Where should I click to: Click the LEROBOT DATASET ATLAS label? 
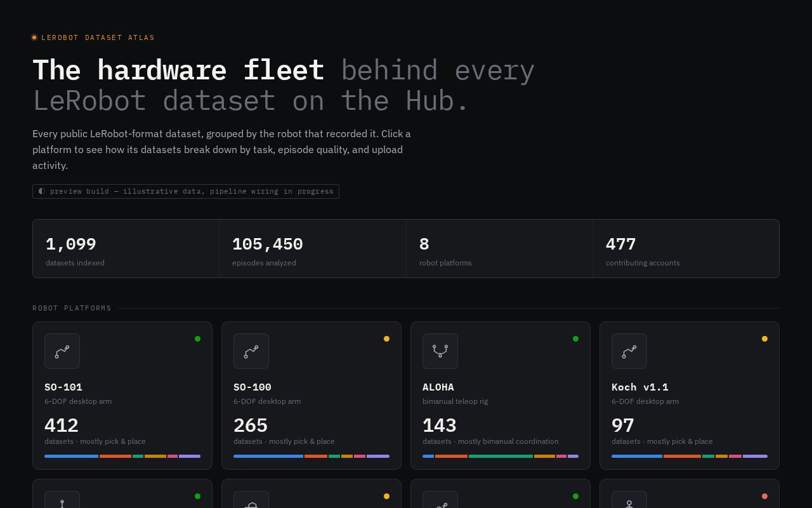pyautogui.click(x=98, y=37)
